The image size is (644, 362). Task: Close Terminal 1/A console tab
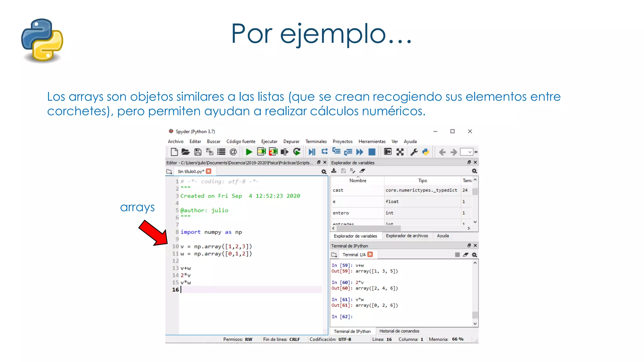point(370,255)
